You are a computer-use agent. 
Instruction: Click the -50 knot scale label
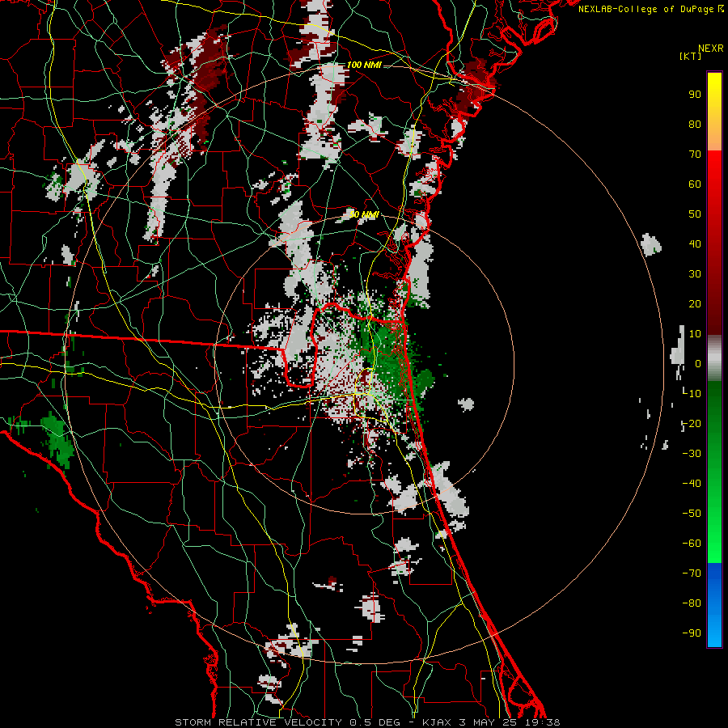[x=692, y=514]
